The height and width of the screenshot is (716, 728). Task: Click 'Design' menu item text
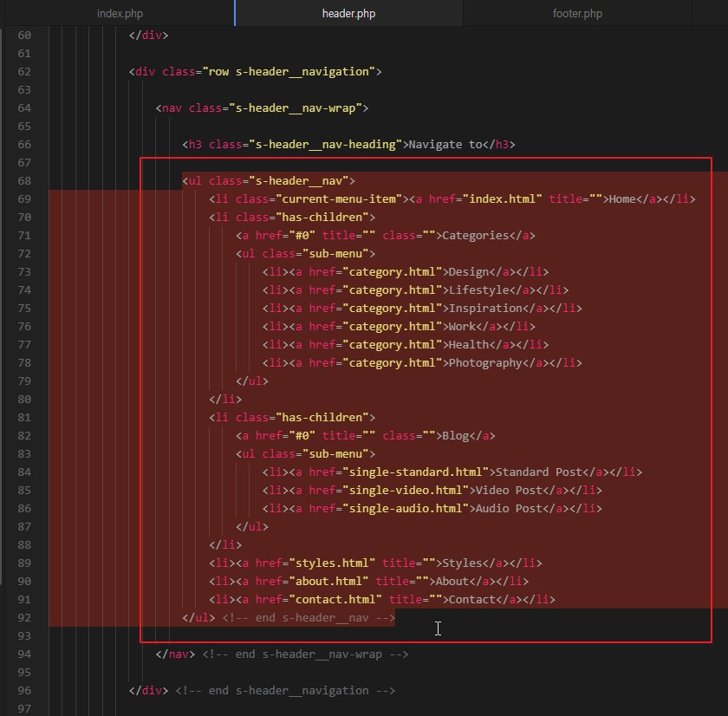(x=469, y=272)
